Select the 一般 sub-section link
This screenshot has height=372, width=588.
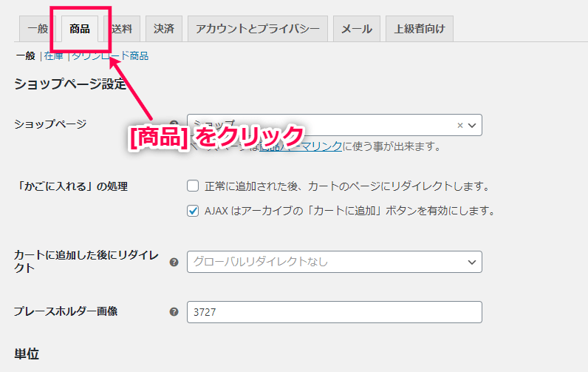click(26, 56)
